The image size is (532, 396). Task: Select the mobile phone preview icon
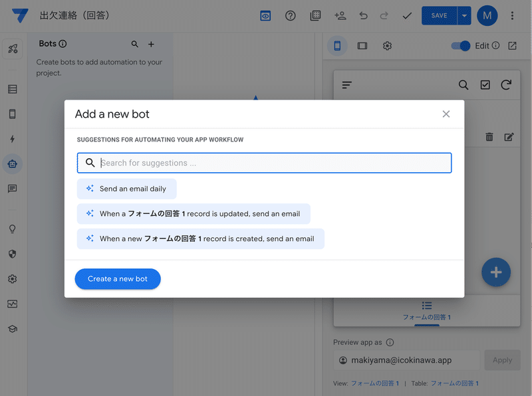(337, 46)
